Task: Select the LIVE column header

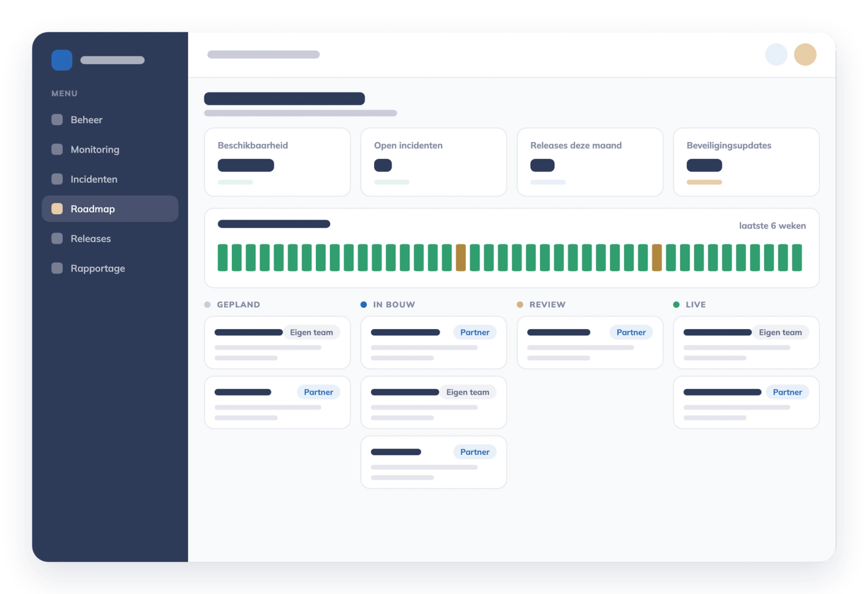Action: (x=690, y=304)
